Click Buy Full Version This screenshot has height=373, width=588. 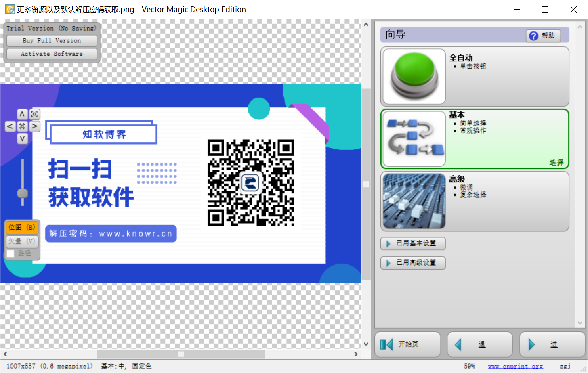click(x=52, y=41)
